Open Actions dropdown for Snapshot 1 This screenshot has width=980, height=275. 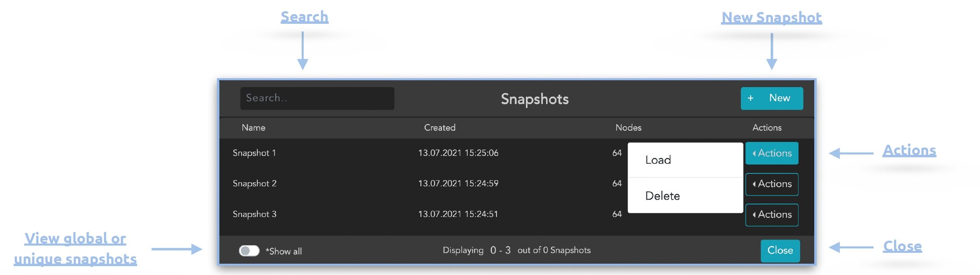click(772, 153)
